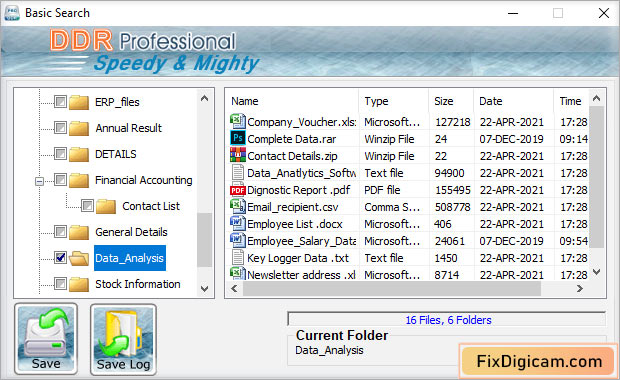Click the Comma S... type cell
This screenshot has height=380, width=620.
click(392, 207)
